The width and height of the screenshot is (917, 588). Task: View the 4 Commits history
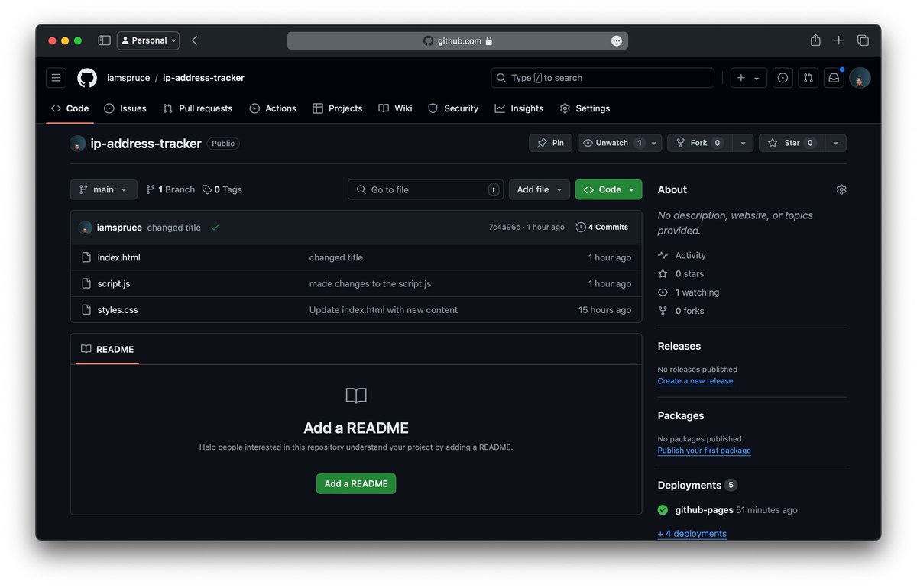tap(602, 228)
